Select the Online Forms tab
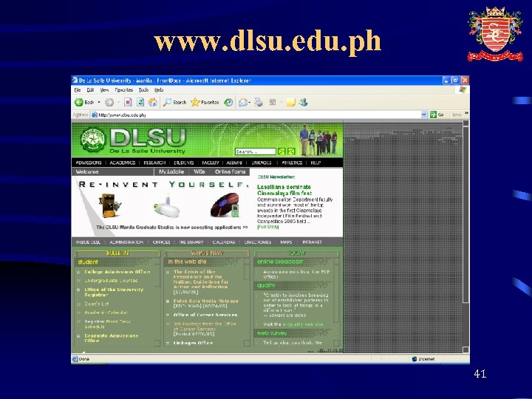This screenshot has height=399, width=532. click(x=230, y=171)
